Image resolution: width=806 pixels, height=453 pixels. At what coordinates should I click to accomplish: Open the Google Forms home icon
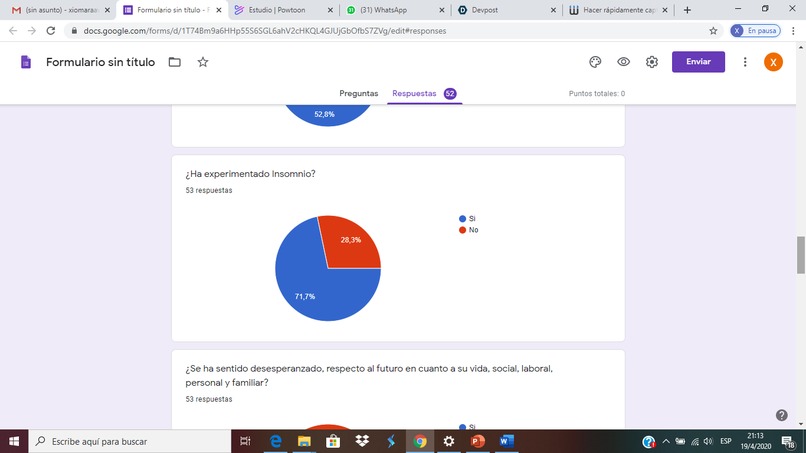click(x=26, y=62)
